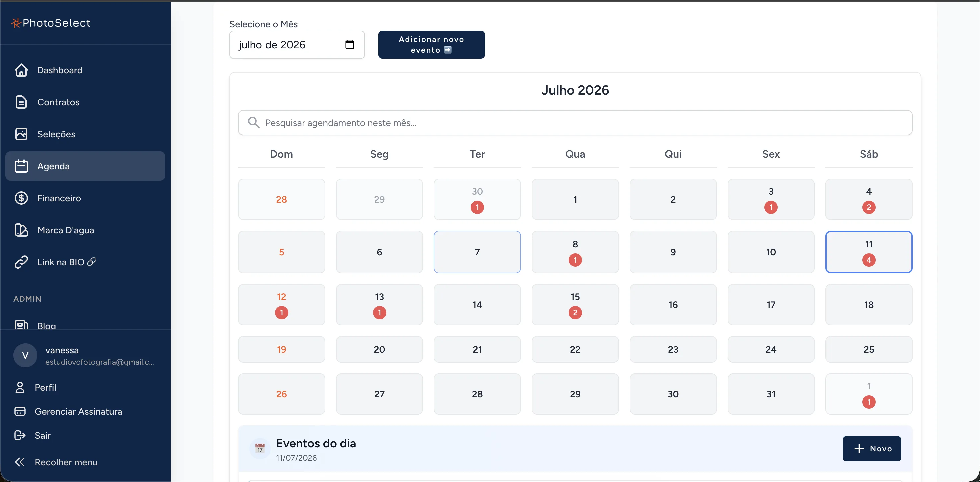This screenshot has height=482, width=980.
Task: Click the 11/07/2026 date text
Action: point(296,458)
